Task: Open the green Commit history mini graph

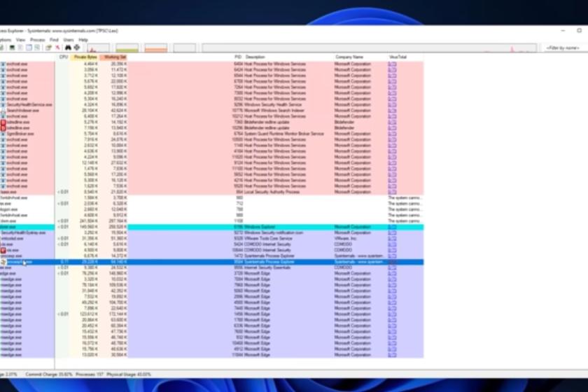Action: click(127, 48)
